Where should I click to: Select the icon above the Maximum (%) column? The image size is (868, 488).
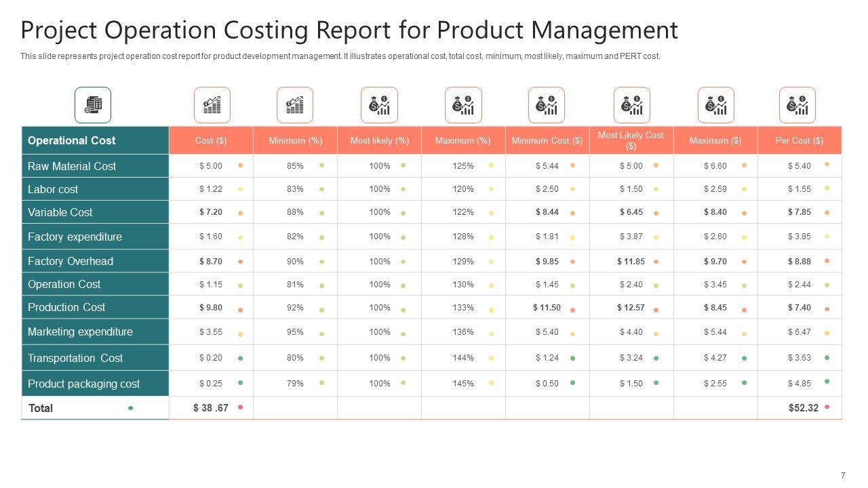pyautogui.click(x=463, y=105)
